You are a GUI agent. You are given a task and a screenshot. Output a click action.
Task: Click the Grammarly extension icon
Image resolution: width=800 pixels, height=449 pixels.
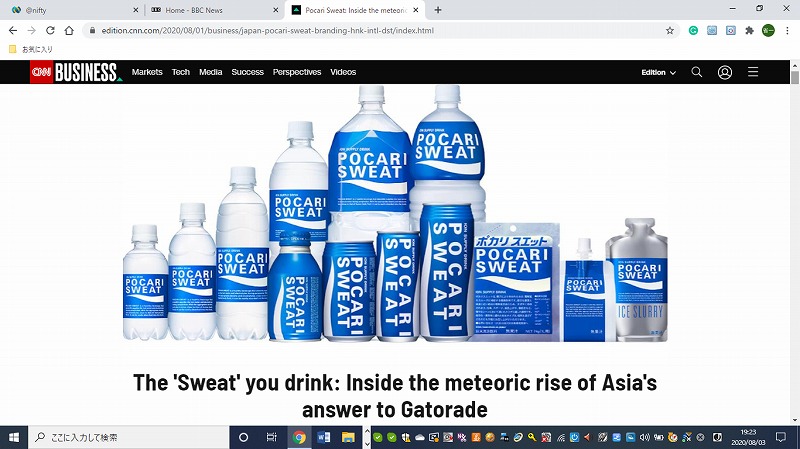click(x=693, y=31)
